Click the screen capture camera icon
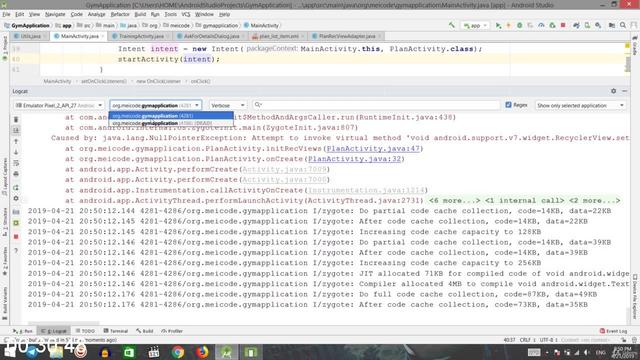The width and height of the screenshot is (640, 360). pyautogui.click(x=16, y=212)
